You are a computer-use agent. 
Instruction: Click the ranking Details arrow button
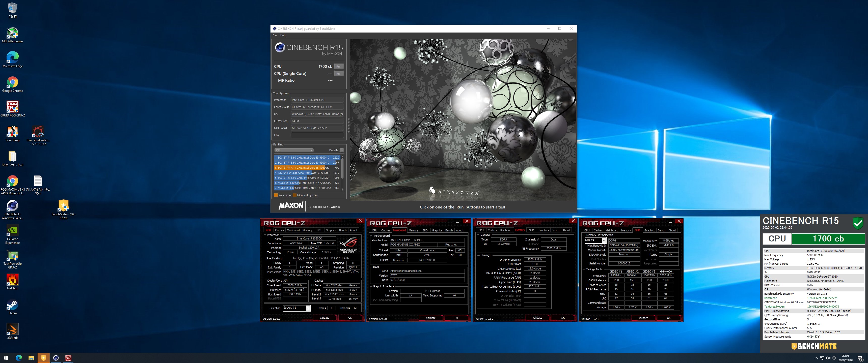(x=342, y=150)
